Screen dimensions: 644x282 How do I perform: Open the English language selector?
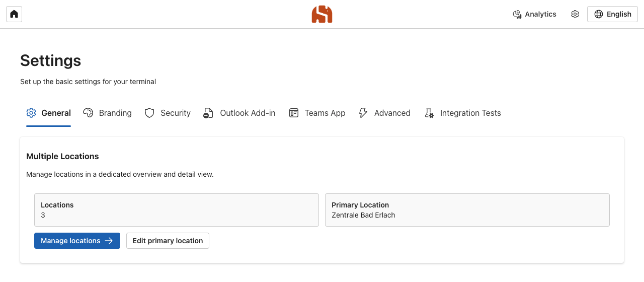tap(612, 14)
